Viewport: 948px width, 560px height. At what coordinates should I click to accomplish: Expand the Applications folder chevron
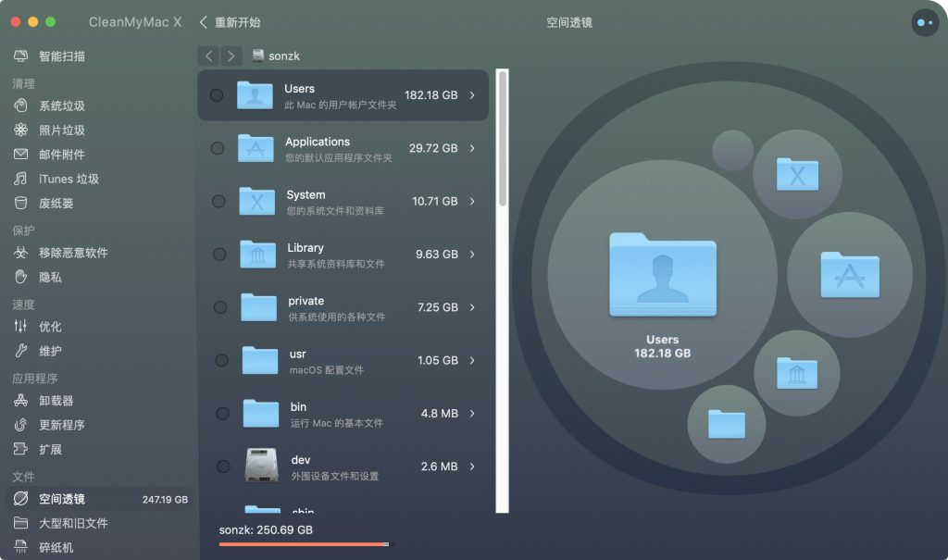click(472, 148)
